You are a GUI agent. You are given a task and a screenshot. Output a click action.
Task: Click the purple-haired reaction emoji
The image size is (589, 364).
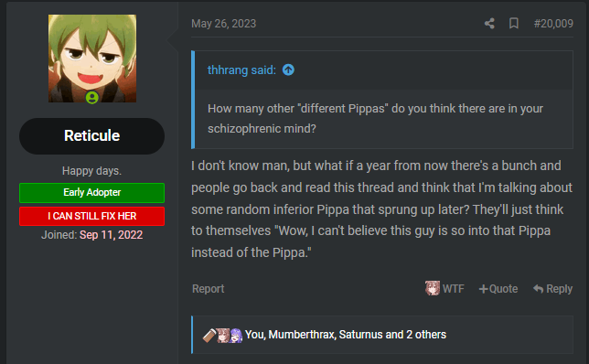[236, 335]
